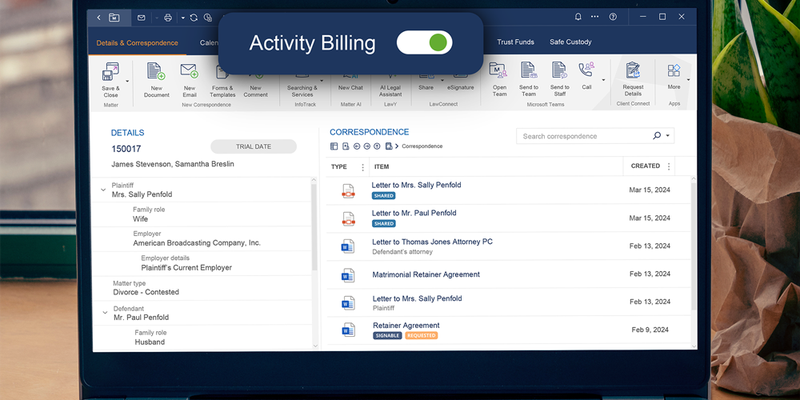Click the layout panel icon under Correspondence
The width and height of the screenshot is (800, 400).
[334, 146]
